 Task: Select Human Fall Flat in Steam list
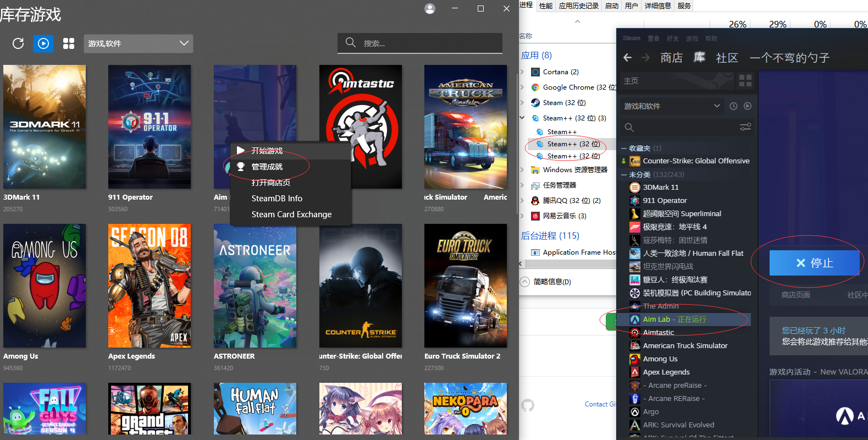[686, 254]
